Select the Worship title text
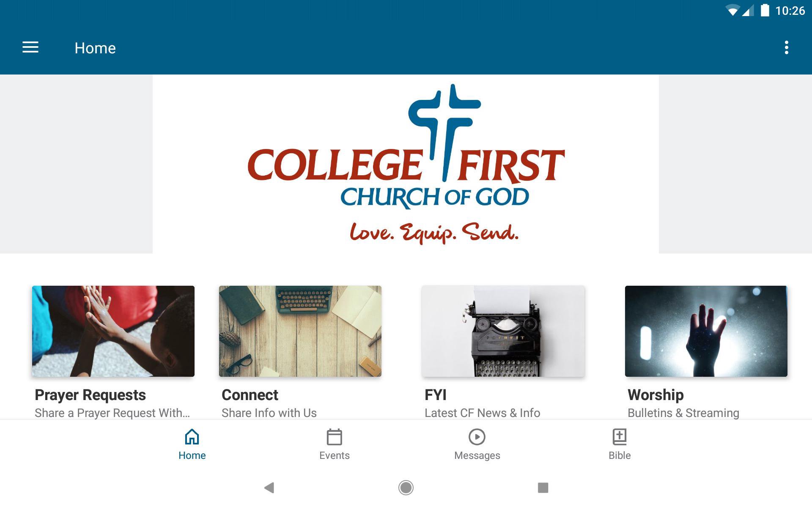 656,395
